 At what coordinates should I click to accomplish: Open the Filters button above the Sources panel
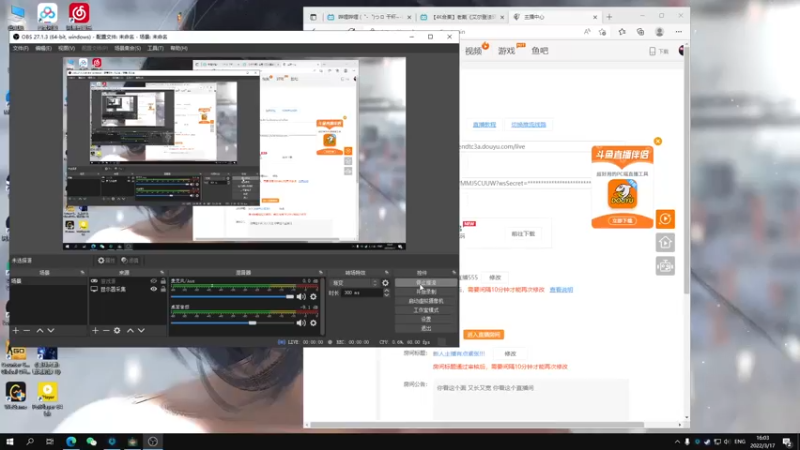point(130,260)
